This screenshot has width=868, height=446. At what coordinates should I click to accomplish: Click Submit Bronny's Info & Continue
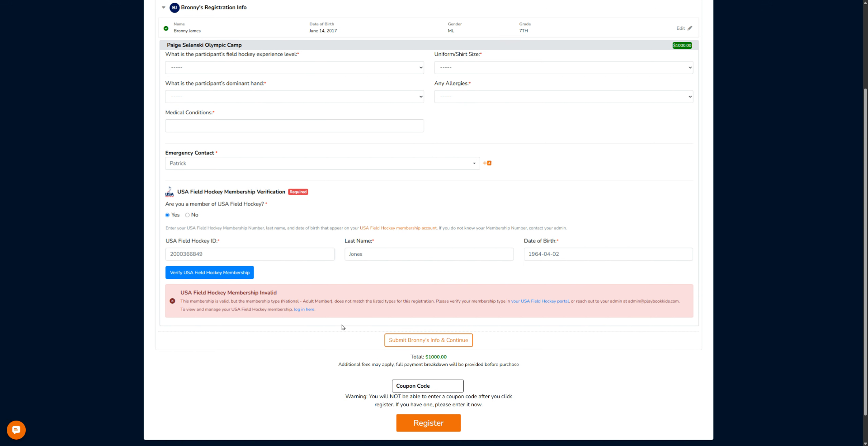click(x=429, y=340)
